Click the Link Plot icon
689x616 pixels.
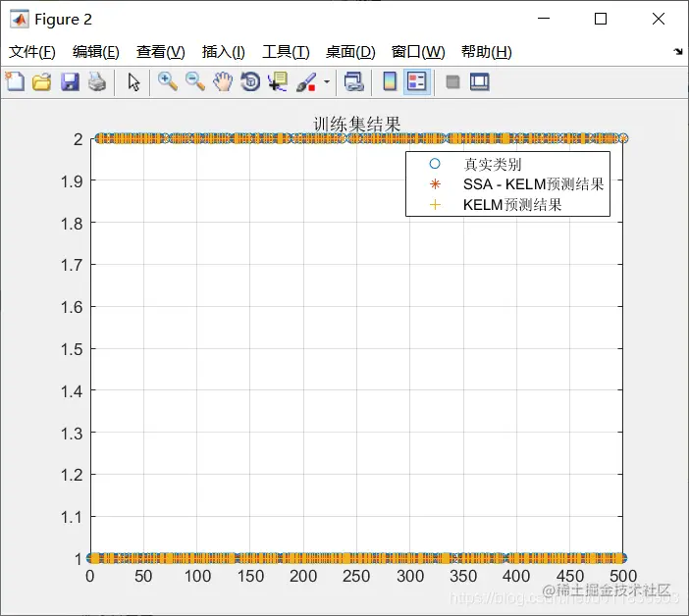pos(353,82)
